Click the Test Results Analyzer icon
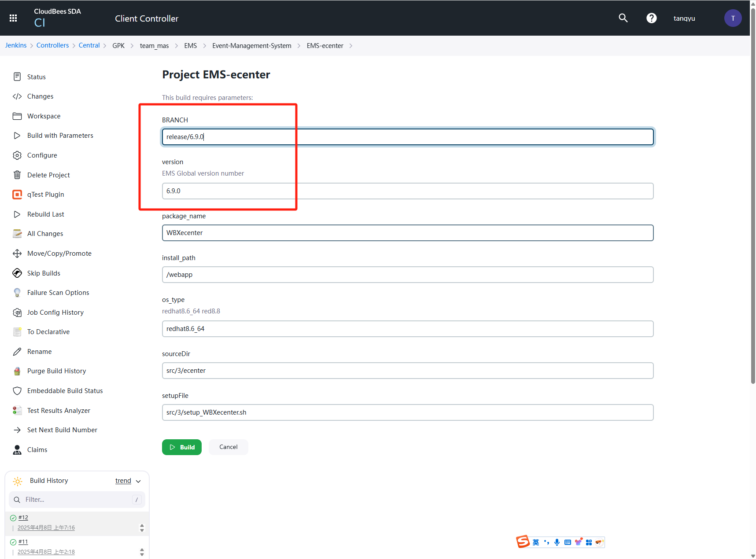Viewport: 756px width, 559px height. (17, 411)
